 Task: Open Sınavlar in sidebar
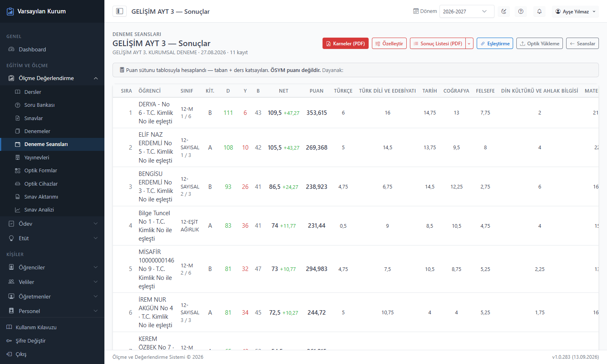click(x=52, y=118)
